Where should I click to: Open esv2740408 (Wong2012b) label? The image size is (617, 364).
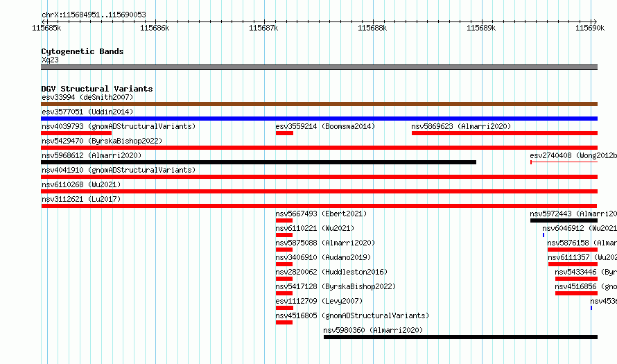pyautogui.click(x=573, y=155)
